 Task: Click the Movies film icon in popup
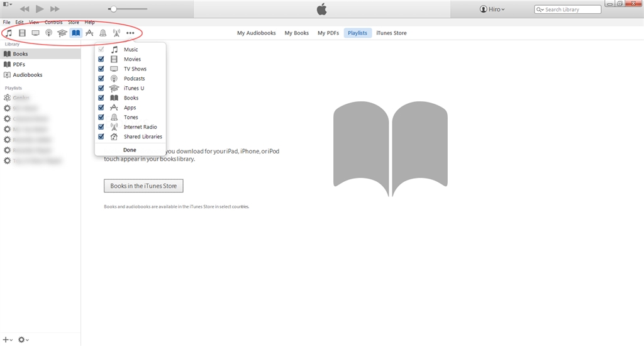[x=114, y=59]
